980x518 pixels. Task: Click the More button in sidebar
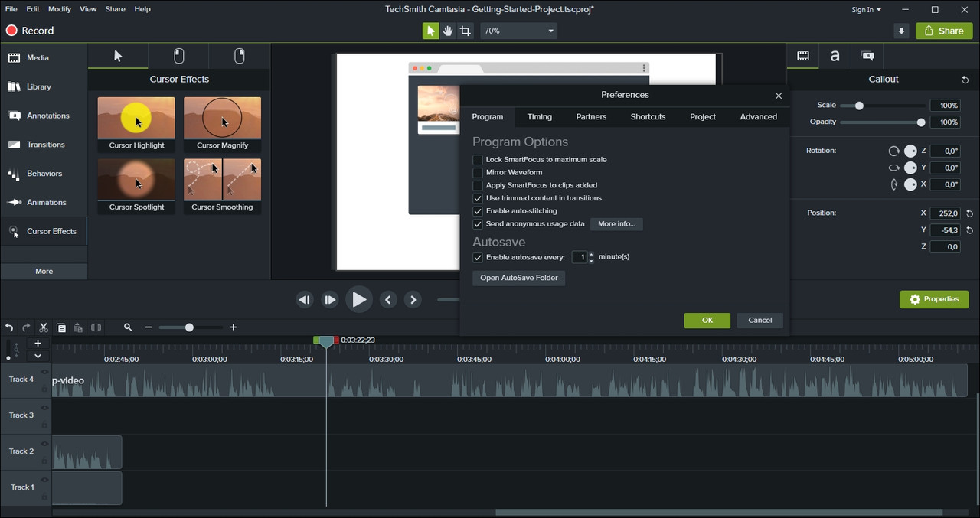44,271
